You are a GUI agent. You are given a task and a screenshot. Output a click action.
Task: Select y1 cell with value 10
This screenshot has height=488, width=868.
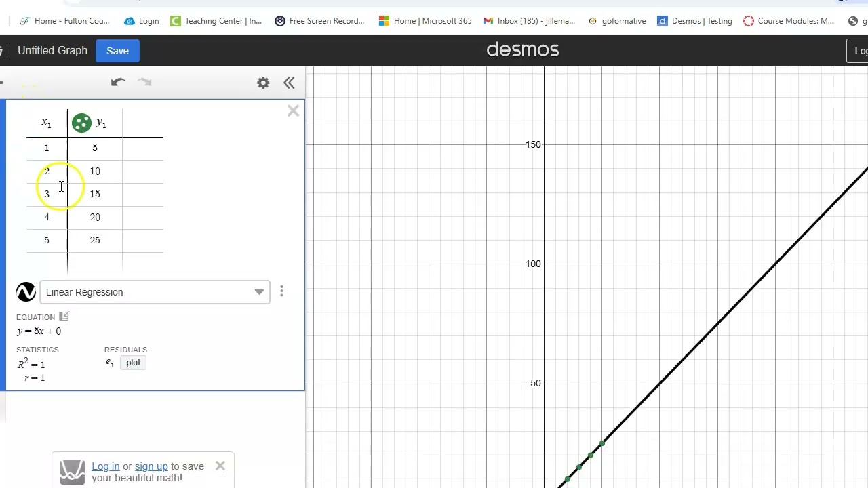click(x=95, y=171)
